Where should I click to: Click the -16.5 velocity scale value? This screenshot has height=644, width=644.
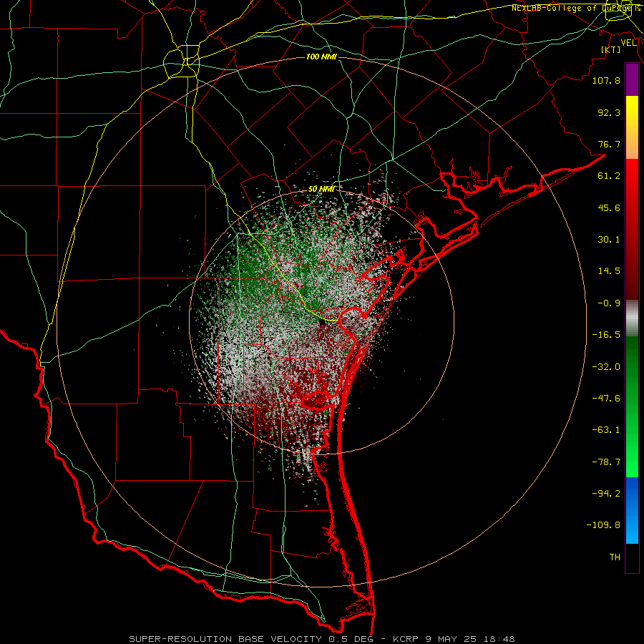tap(606, 335)
